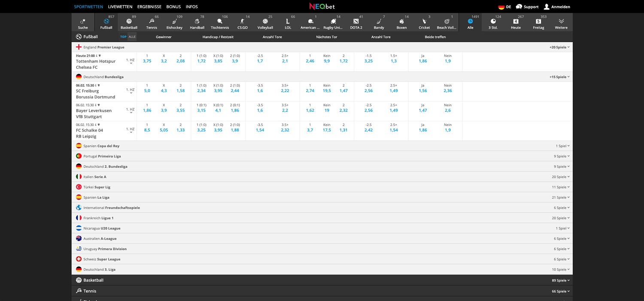
Task: Select the Tischtennis sport icon
Action: coord(220,22)
